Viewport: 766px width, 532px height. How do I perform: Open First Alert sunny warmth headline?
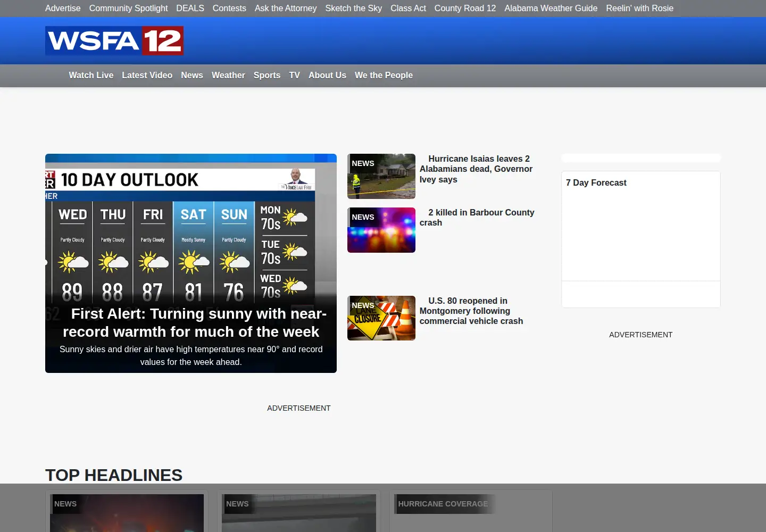[195, 322]
